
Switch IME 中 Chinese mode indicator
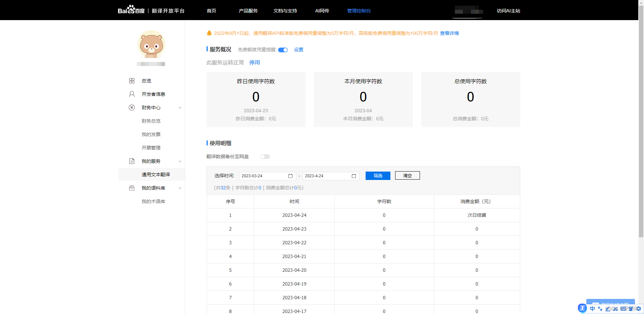592,309
